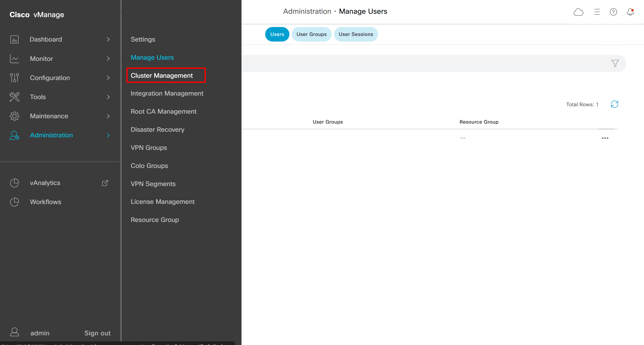Click the cloud onboarding icon
This screenshot has height=345, width=644.
578,12
